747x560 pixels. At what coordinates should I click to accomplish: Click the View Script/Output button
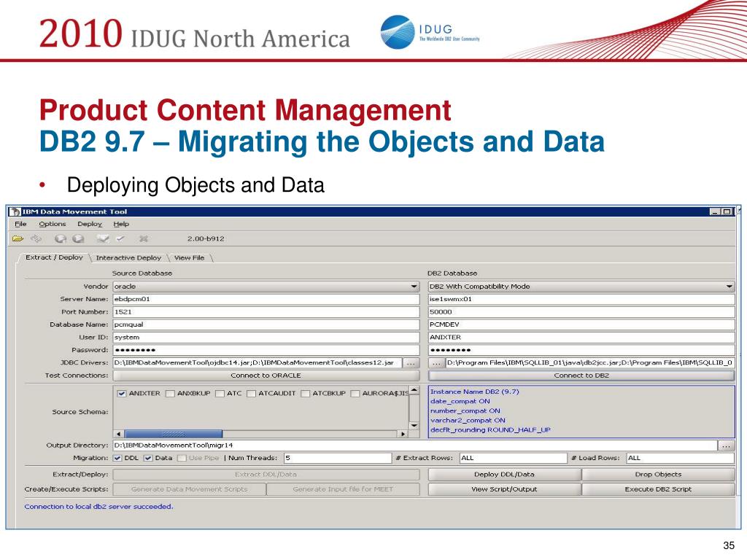coord(504,489)
